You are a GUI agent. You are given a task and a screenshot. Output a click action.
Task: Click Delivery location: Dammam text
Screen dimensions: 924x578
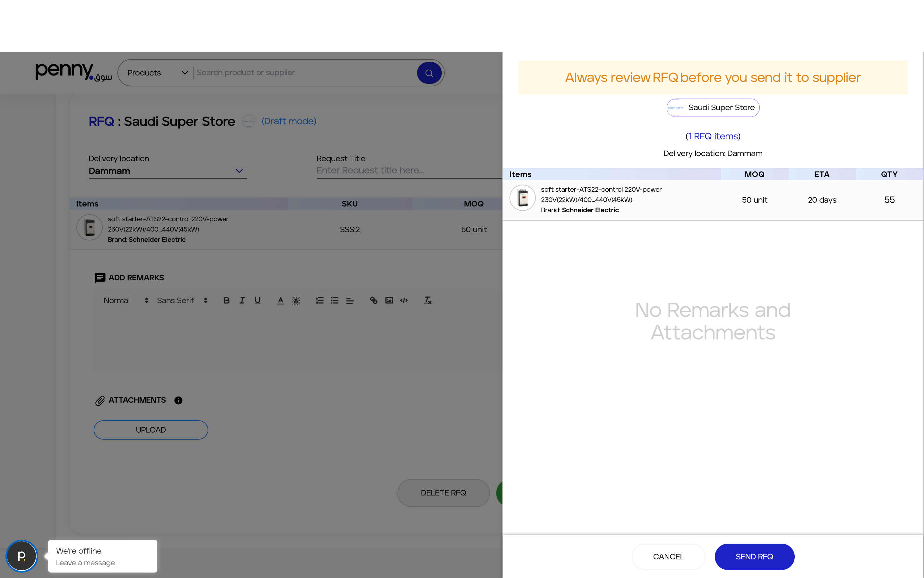click(713, 154)
